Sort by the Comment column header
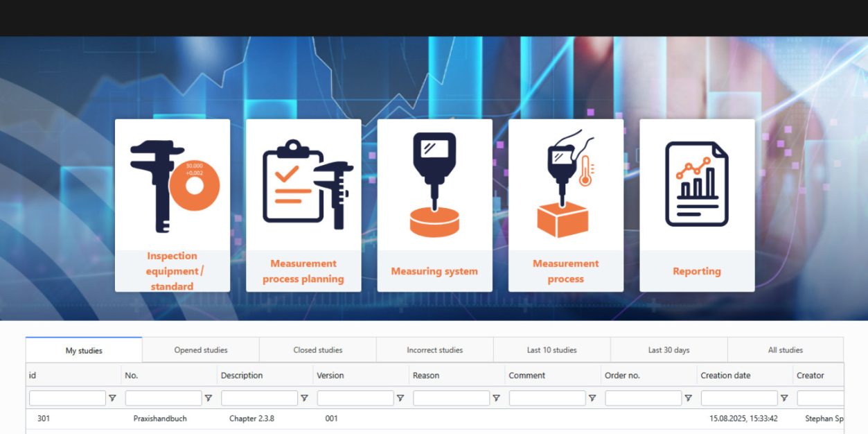 click(527, 375)
